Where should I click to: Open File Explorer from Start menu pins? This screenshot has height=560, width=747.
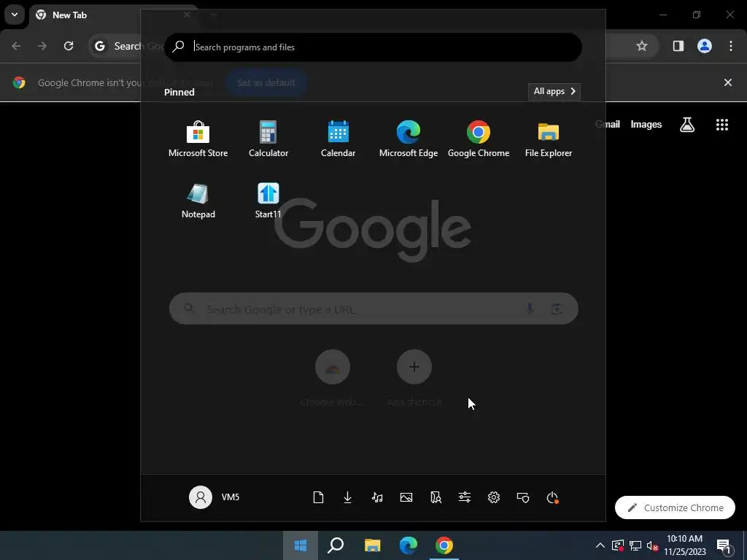pyautogui.click(x=549, y=139)
